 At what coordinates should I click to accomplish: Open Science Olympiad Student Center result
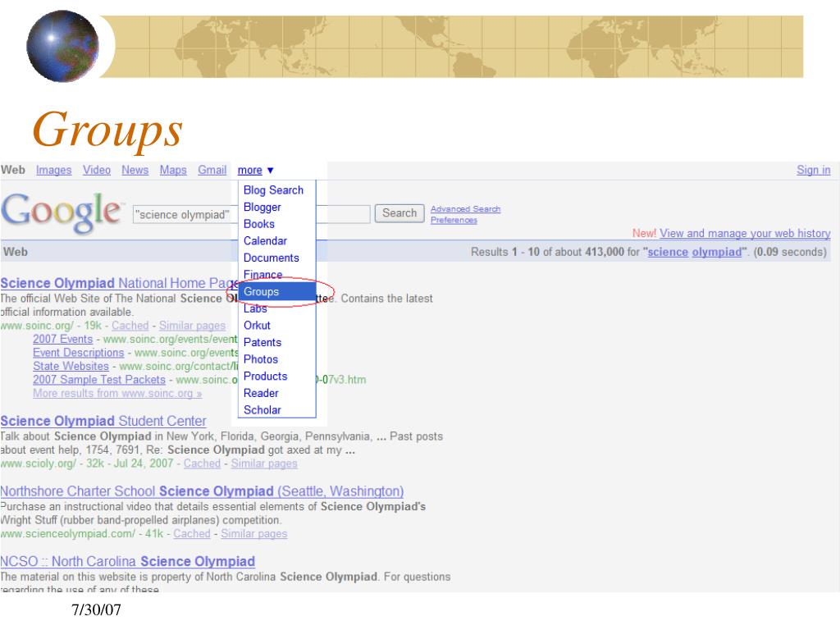[x=103, y=421]
